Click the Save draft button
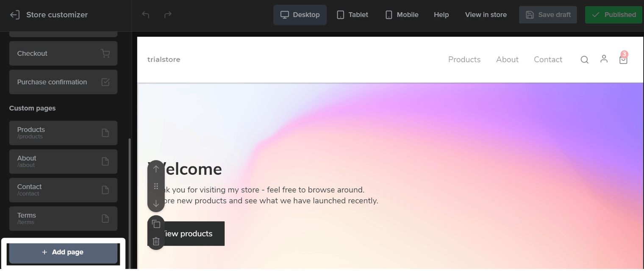 [x=548, y=15]
